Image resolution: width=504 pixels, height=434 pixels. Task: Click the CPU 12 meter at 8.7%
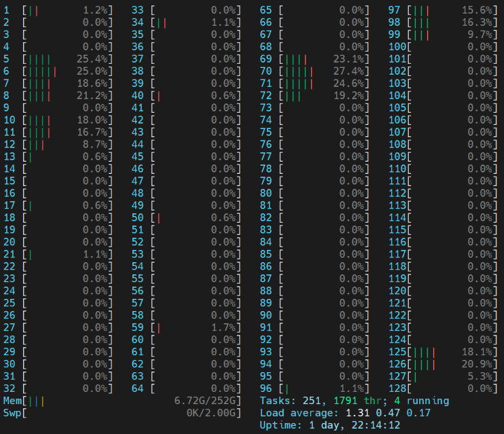[68, 145]
